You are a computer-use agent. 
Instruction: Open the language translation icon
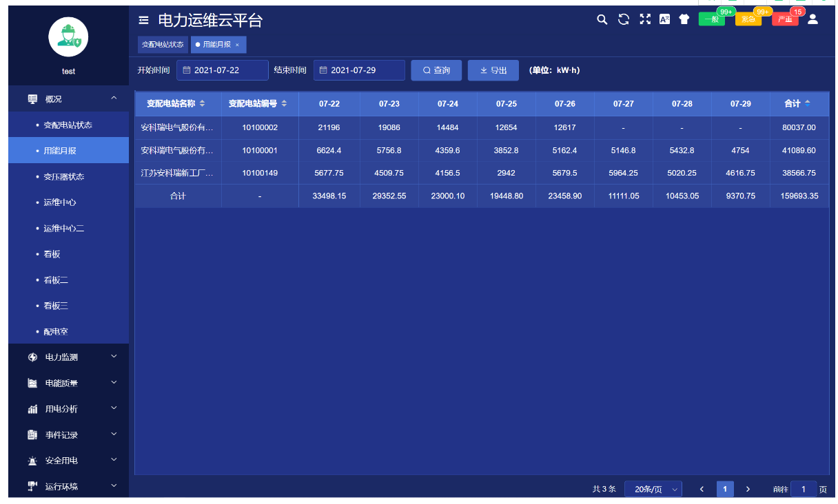665,19
